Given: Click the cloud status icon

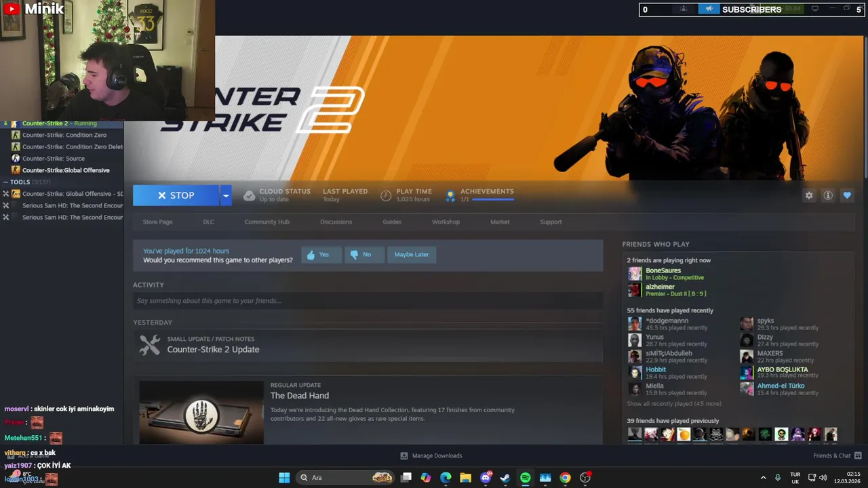Looking at the screenshot, I should point(249,195).
